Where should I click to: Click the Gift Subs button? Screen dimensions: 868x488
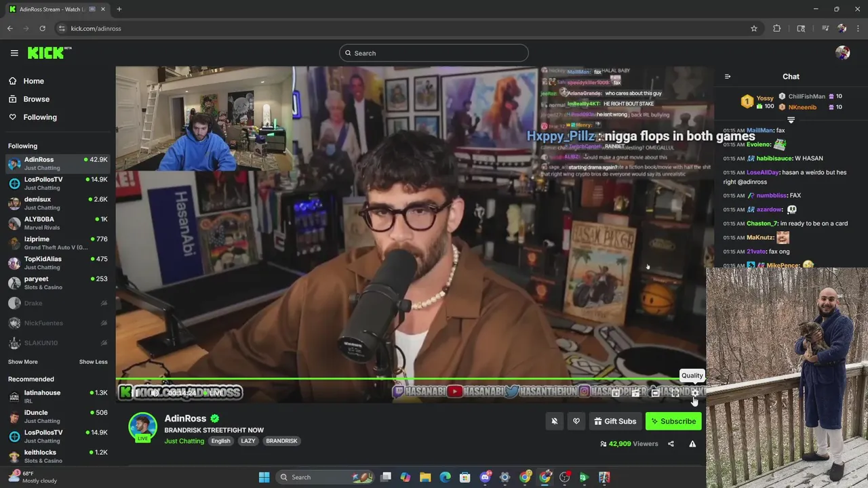click(x=615, y=421)
